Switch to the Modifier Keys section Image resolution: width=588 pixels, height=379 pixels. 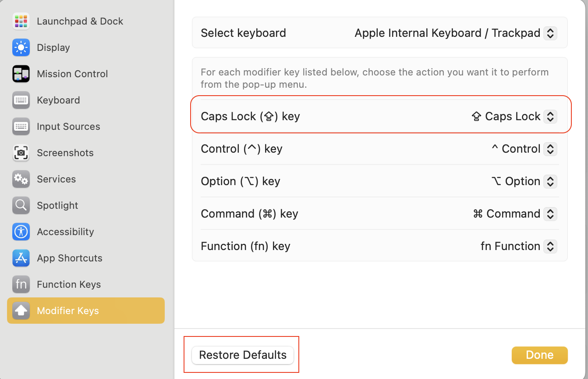(68, 311)
